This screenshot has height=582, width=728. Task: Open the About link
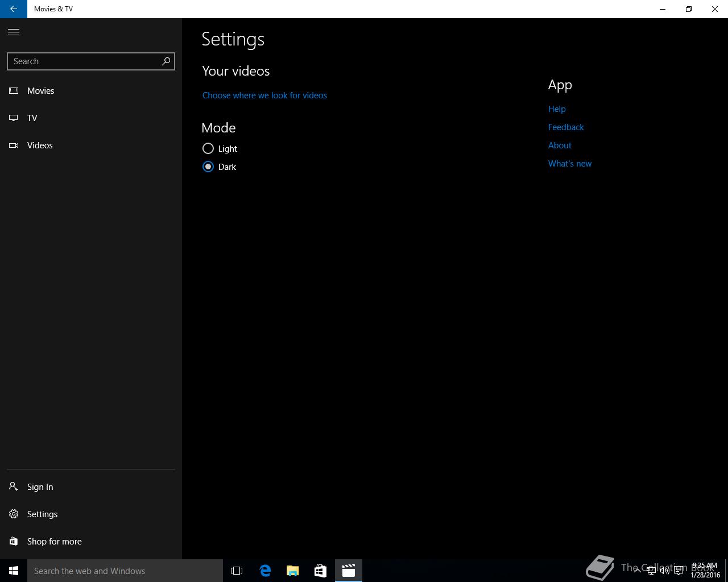point(560,145)
